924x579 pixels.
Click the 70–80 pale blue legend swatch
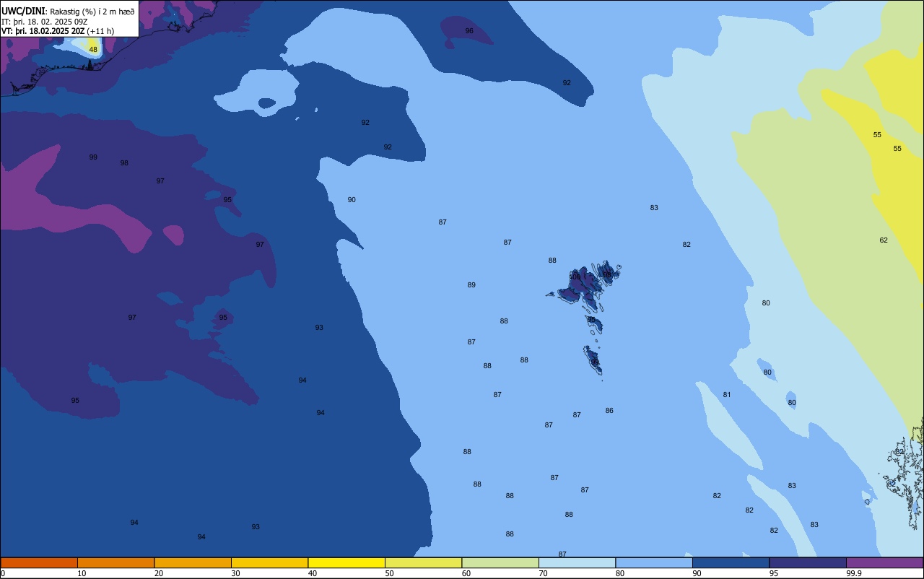pos(577,562)
